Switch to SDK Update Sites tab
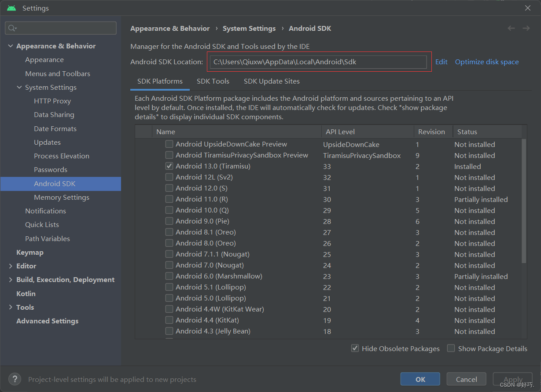The height and width of the screenshot is (392, 541). [x=272, y=81]
